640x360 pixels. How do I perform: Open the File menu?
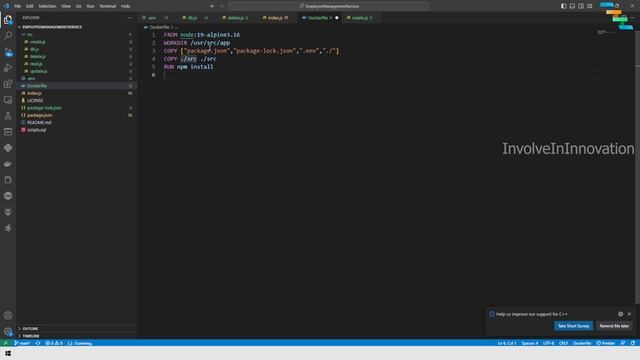coord(18,6)
